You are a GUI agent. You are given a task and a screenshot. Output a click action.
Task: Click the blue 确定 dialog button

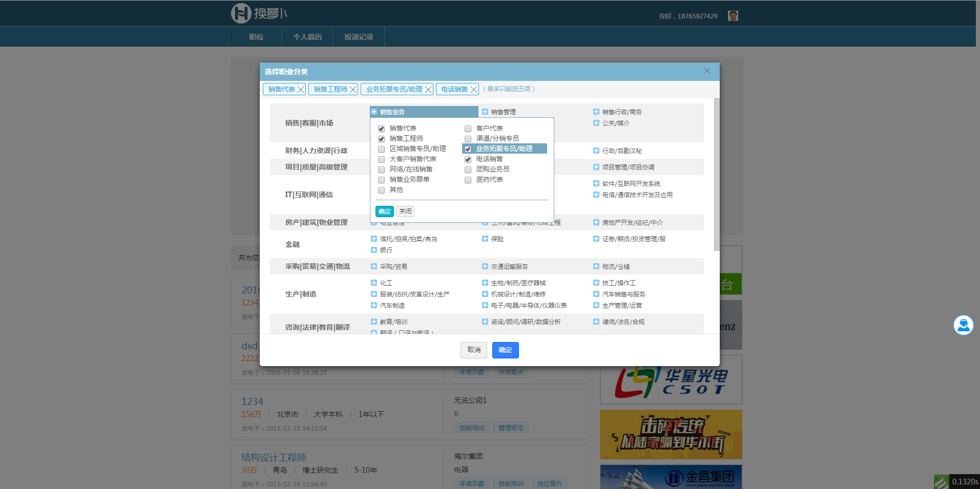pyautogui.click(x=506, y=350)
